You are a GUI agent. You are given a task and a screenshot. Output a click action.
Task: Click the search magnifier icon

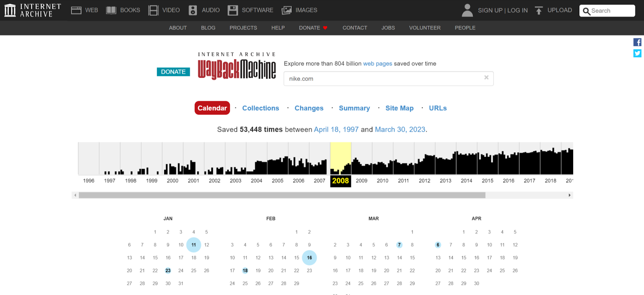point(586,11)
